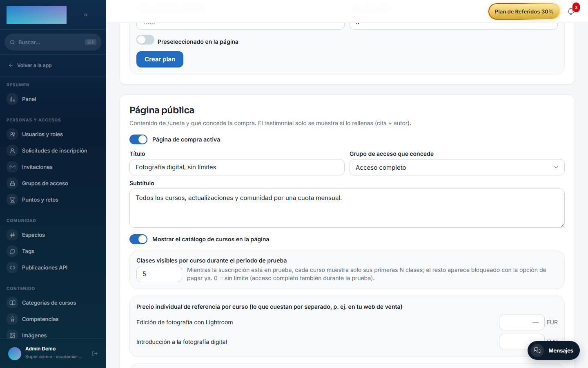Focus the Buscar search field
The image size is (588, 368).
(x=53, y=42)
